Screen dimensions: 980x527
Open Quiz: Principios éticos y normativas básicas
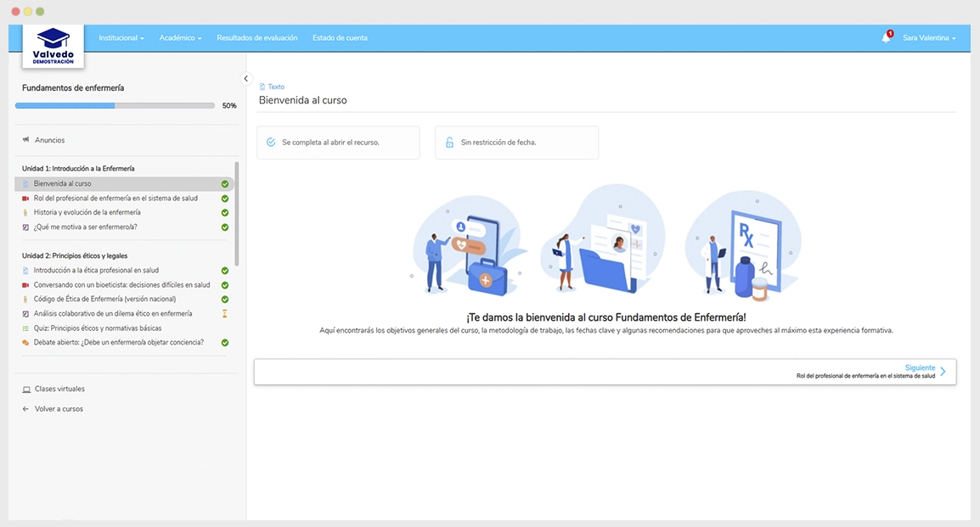pos(98,328)
